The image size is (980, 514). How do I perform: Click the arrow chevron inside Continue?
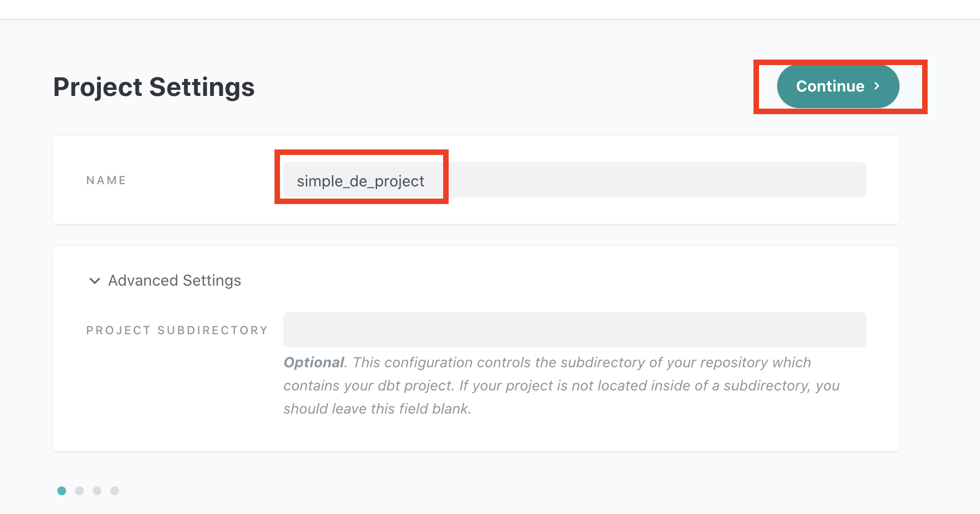876,86
